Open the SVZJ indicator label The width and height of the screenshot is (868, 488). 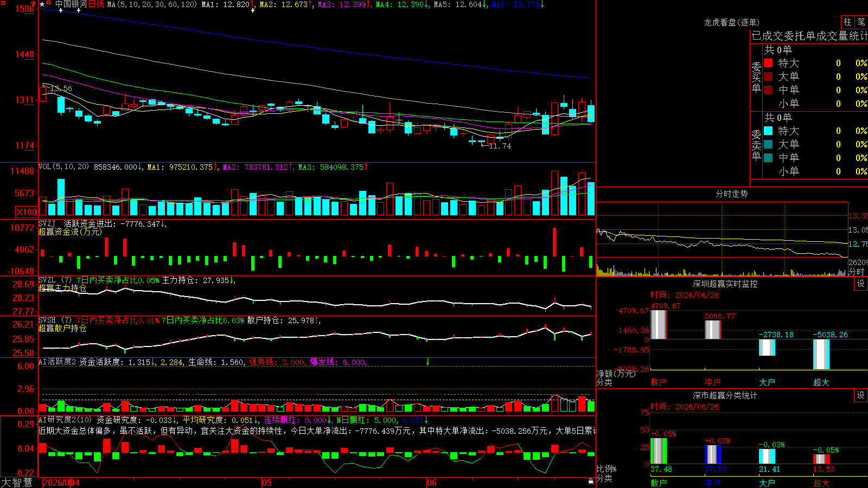tap(47, 223)
